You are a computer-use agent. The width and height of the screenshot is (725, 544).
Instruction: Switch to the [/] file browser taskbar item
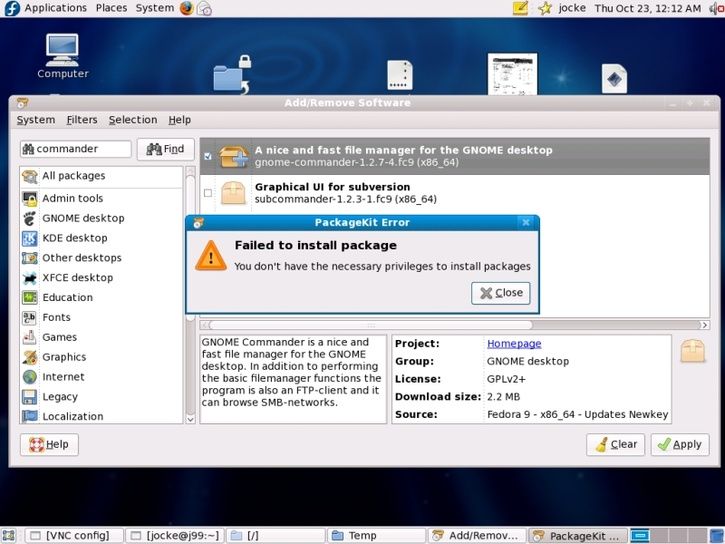coord(276,536)
